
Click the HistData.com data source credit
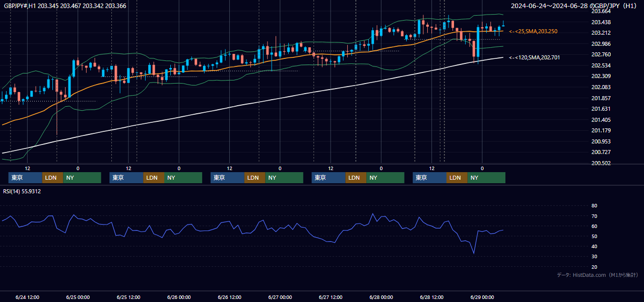tap(598, 275)
